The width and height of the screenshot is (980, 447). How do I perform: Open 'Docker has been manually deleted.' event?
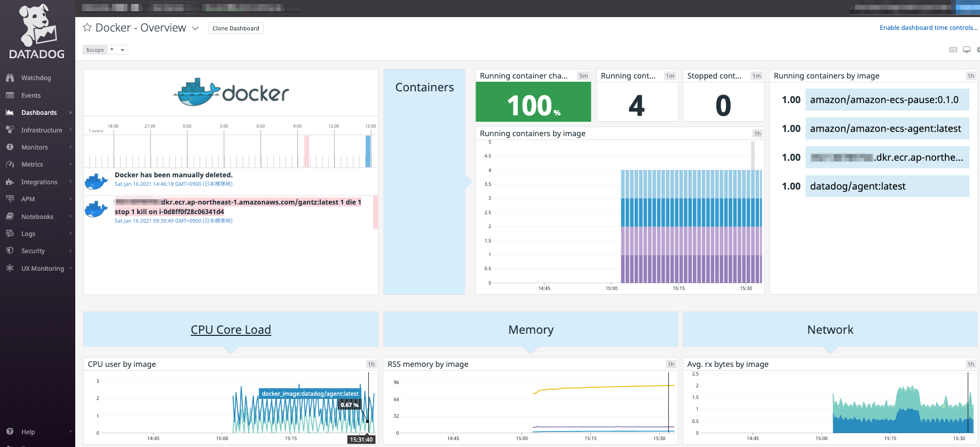[173, 175]
